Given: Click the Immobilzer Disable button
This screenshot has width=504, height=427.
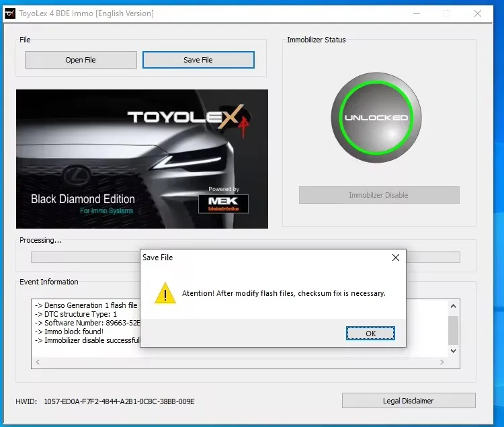Looking at the screenshot, I should coord(379,195).
